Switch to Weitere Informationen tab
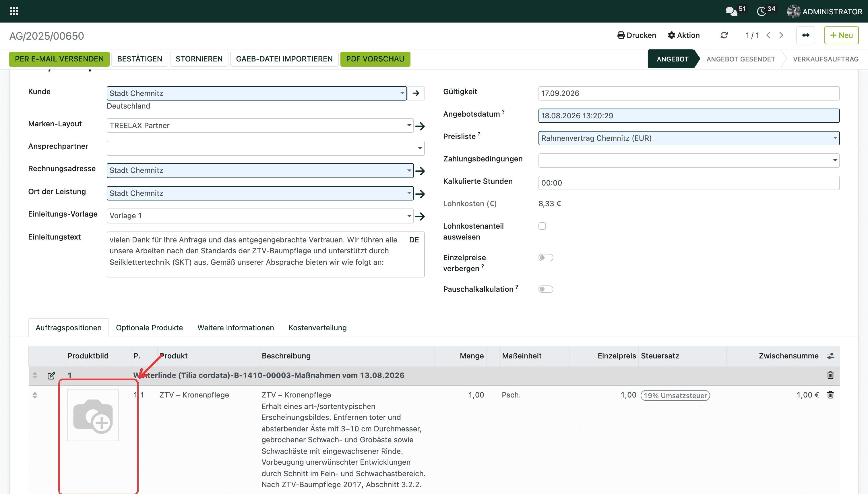Viewport: 868px width, 494px height. point(236,328)
